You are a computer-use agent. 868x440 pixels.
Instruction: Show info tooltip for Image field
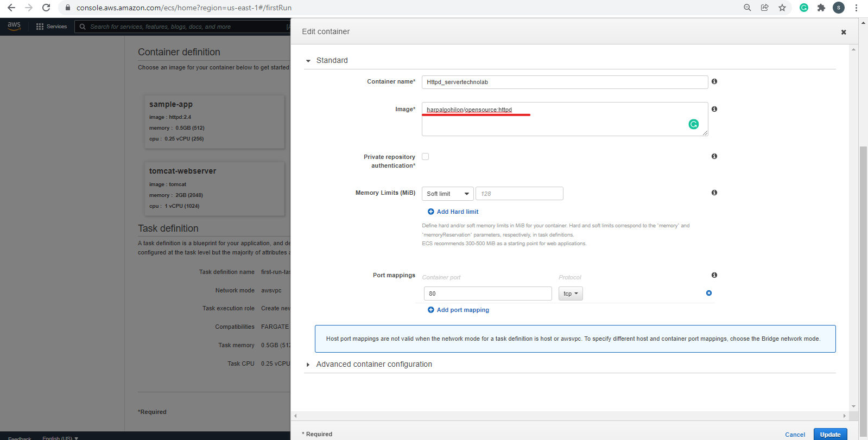pos(714,109)
